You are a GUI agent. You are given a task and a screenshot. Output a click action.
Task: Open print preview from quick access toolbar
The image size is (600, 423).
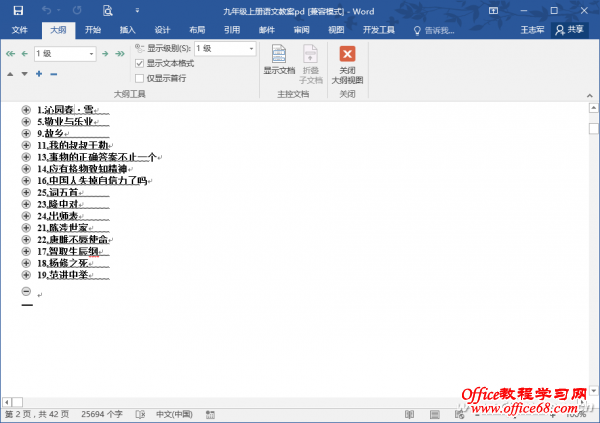pos(108,11)
